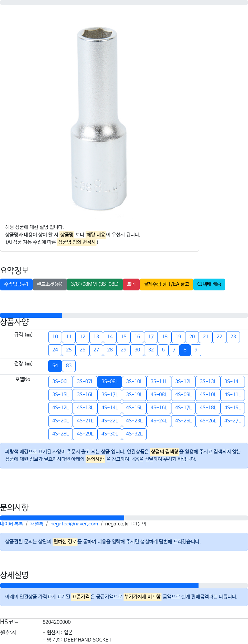248x644 pixels.
Task: Click the 핸드소켓(롱) category tag
Action: tap(50, 284)
